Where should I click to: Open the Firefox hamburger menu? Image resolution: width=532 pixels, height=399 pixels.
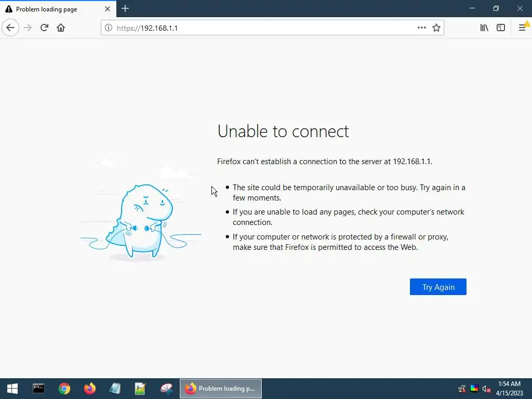coord(523,28)
